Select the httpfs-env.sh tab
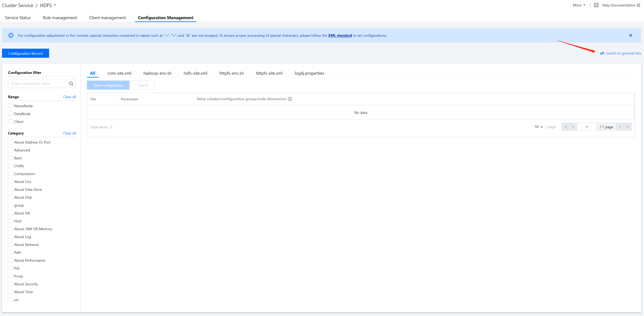Viewport: 644px width, 316px height. click(x=232, y=73)
